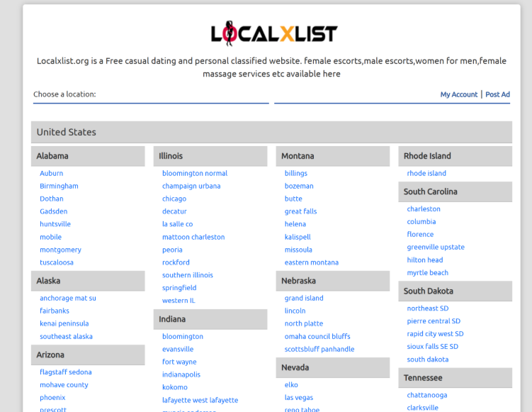Select evansville location
This screenshot has height=412, width=532.
pyautogui.click(x=178, y=349)
